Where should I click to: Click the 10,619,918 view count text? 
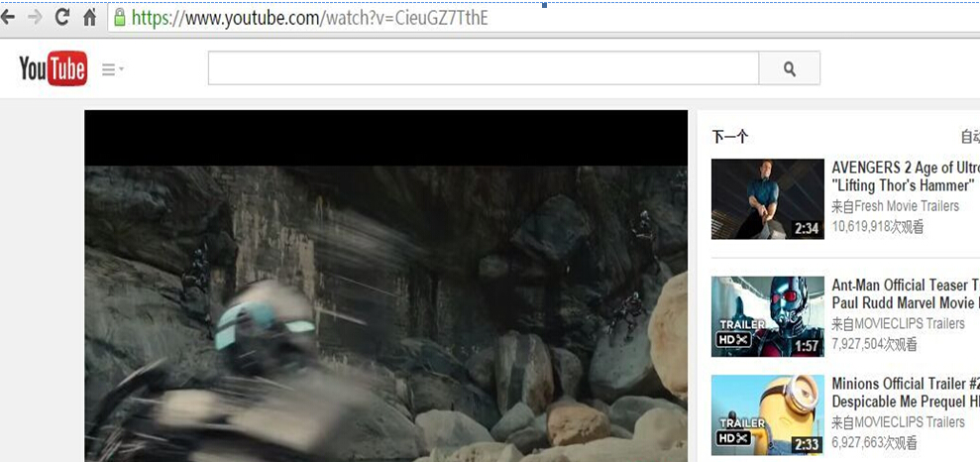point(878,227)
